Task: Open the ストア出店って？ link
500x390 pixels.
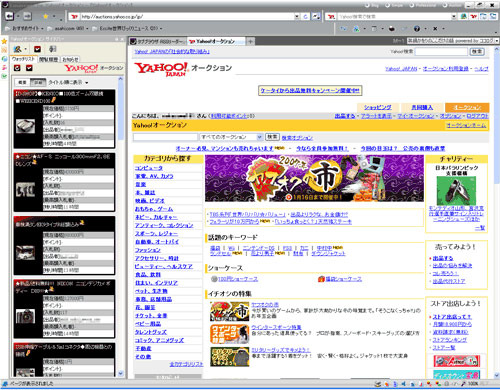Action: click(452, 317)
